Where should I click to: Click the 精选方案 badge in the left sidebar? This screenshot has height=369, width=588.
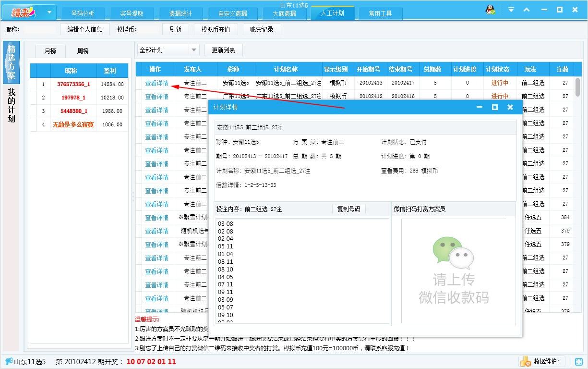click(x=11, y=62)
